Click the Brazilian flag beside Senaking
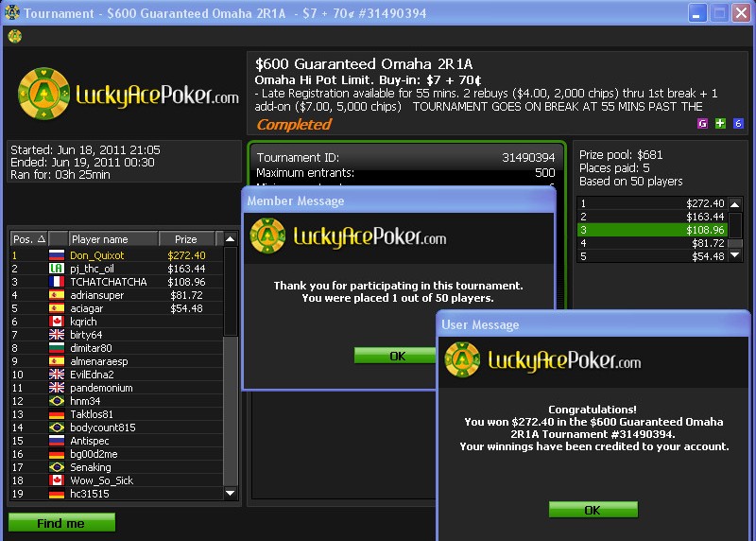The image size is (756, 541). 57,467
